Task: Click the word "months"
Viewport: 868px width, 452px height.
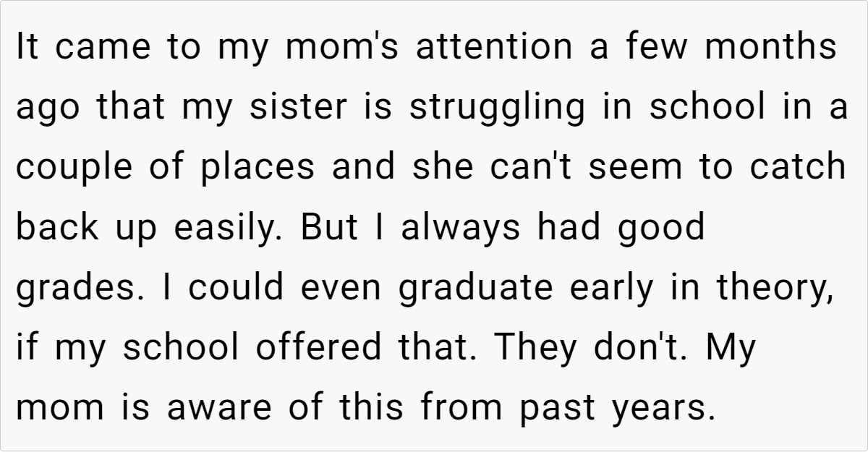Action: coord(770,48)
